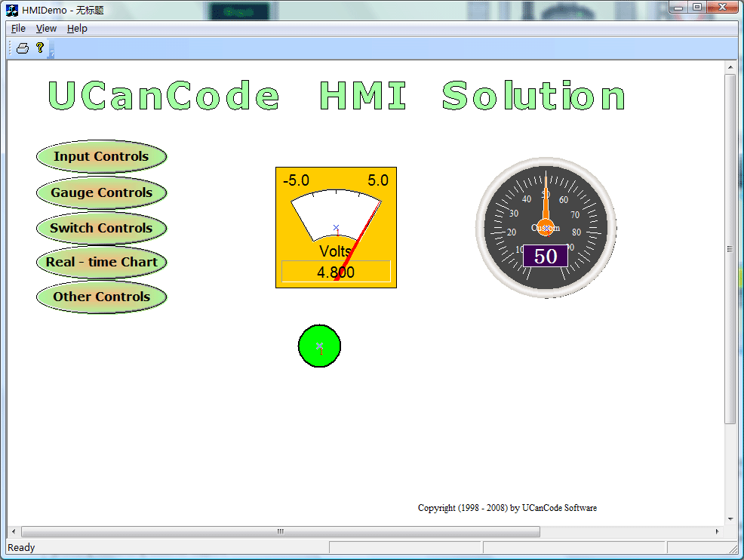Click the scroll up arrow
Screen dimensions: 744x560
pyautogui.click(x=730, y=67)
